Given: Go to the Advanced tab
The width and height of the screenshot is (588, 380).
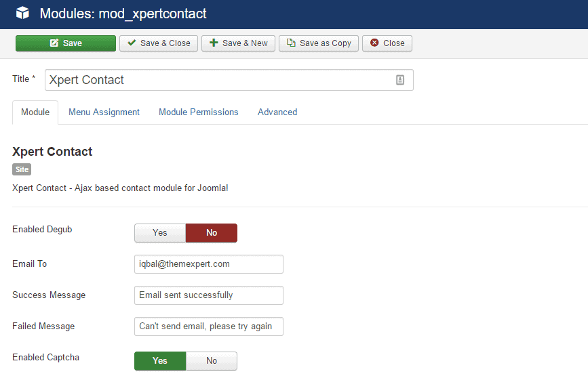Looking at the screenshot, I should coord(277,112).
